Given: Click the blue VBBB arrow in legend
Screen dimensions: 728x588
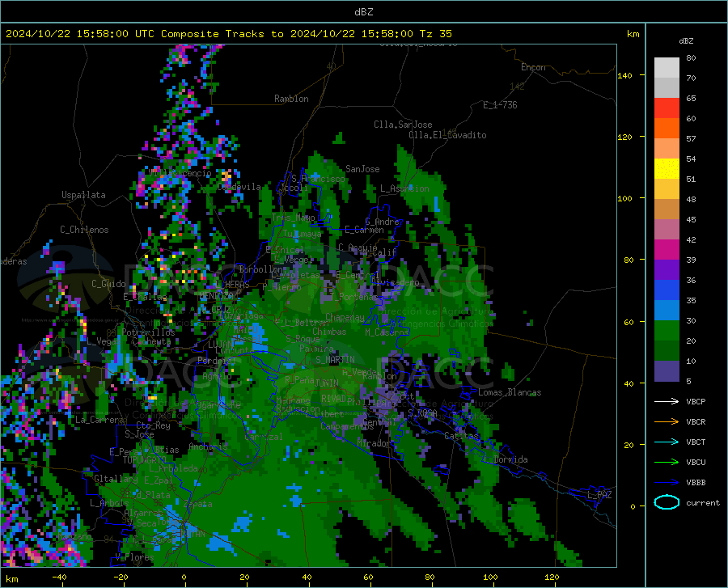Looking at the screenshot, I should (x=667, y=483).
